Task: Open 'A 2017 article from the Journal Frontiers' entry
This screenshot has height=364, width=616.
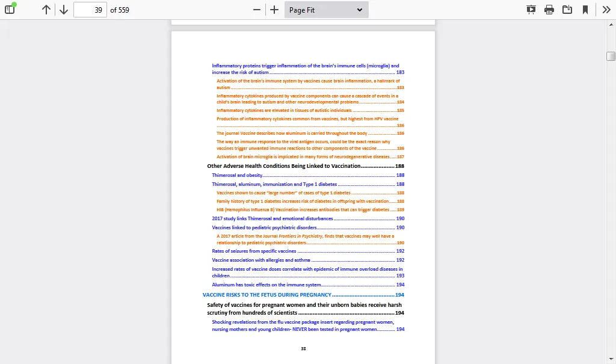Action: 310,239
